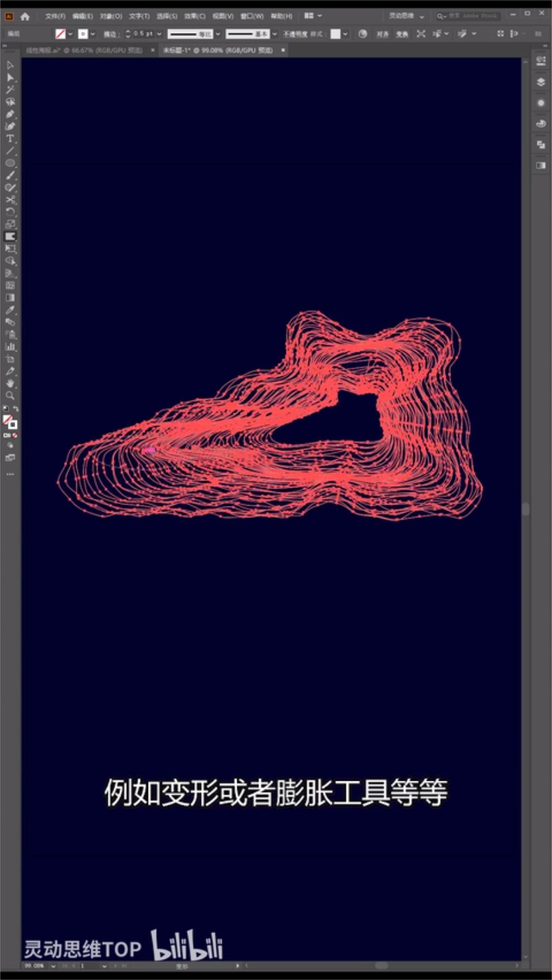Select the Scissors tool in the toolbar
This screenshot has height=980, width=552.
click(10, 200)
